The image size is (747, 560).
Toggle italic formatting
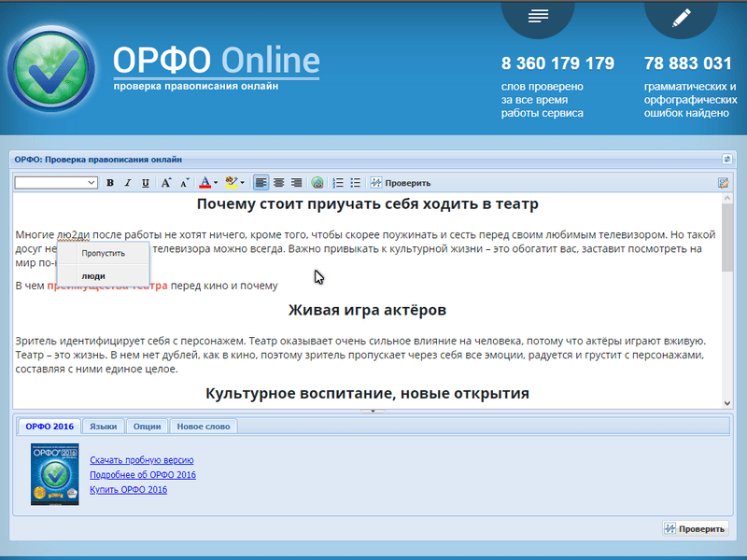pyautogui.click(x=128, y=183)
